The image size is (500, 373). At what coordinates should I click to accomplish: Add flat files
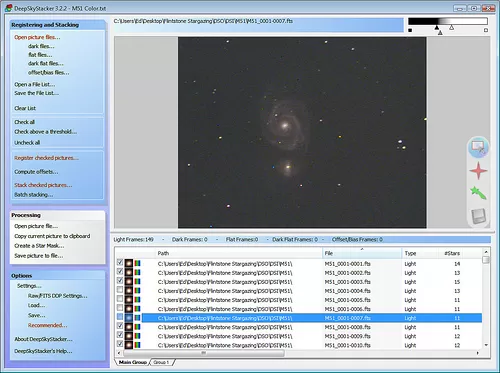click(40, 55)
